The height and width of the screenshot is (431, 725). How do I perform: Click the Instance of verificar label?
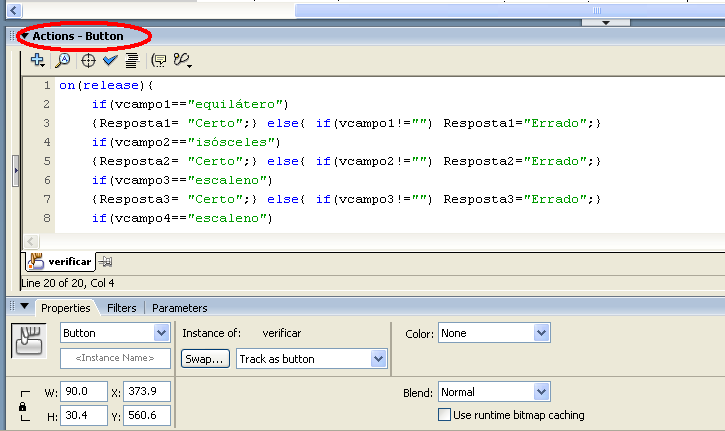click(241, 333)
